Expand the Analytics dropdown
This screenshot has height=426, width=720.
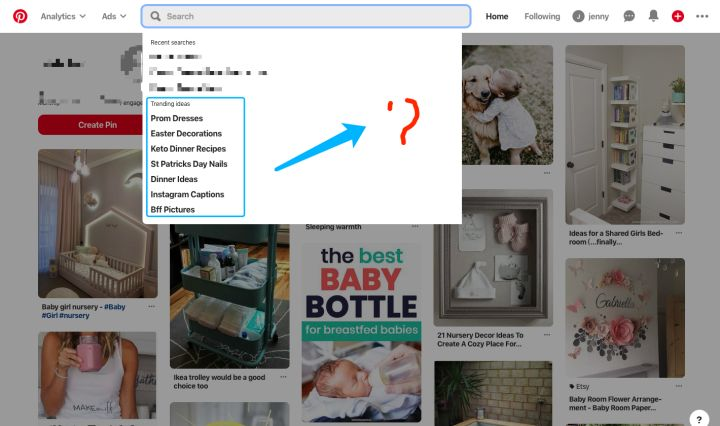click(62, 16)
